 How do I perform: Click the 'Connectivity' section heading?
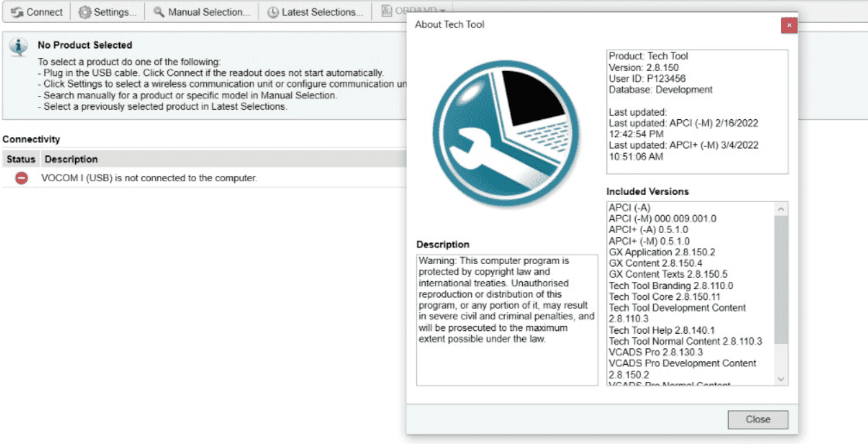[31, 139]
